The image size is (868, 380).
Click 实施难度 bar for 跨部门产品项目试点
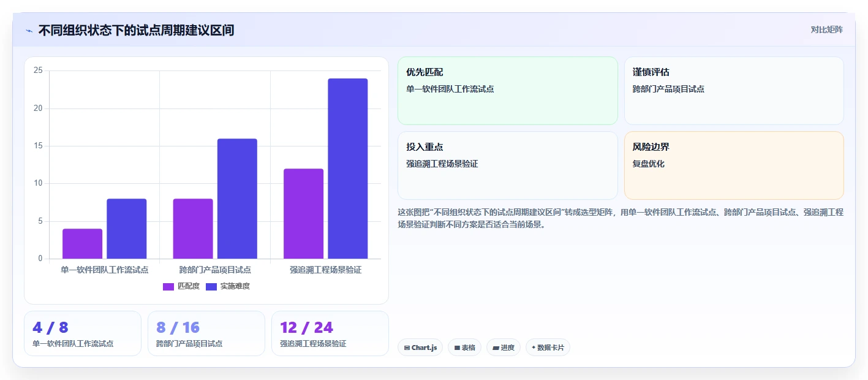point(237,199)
